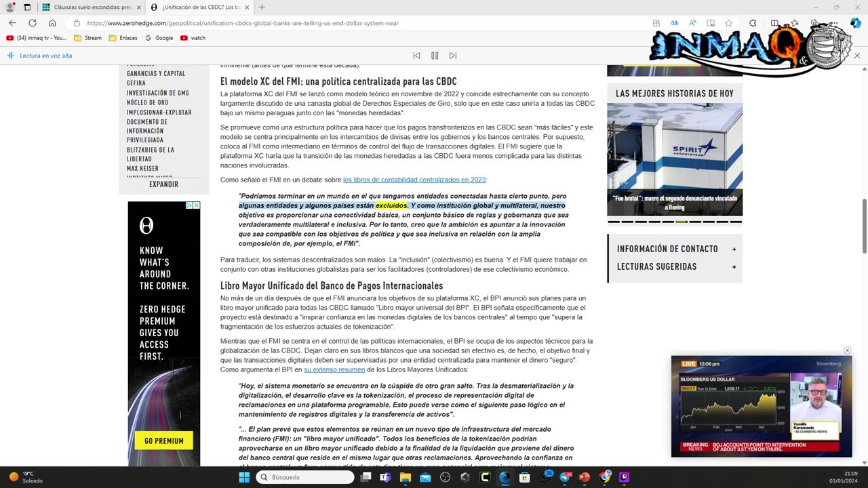
Task: Open sidebar link IMPLOSIONAR-EXPLOTAR
Action: click(159, 113)
